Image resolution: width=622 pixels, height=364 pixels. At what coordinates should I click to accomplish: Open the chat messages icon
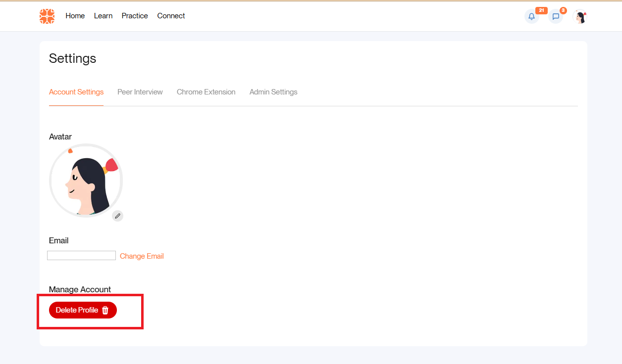pos(556,16)
